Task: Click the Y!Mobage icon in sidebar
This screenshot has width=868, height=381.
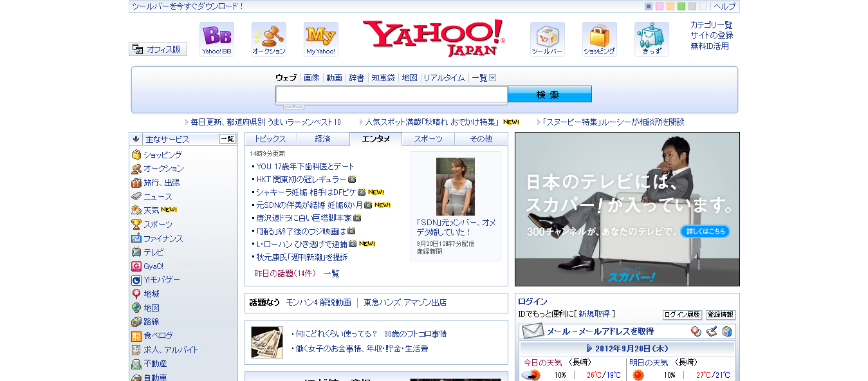Action: point(136,280)
